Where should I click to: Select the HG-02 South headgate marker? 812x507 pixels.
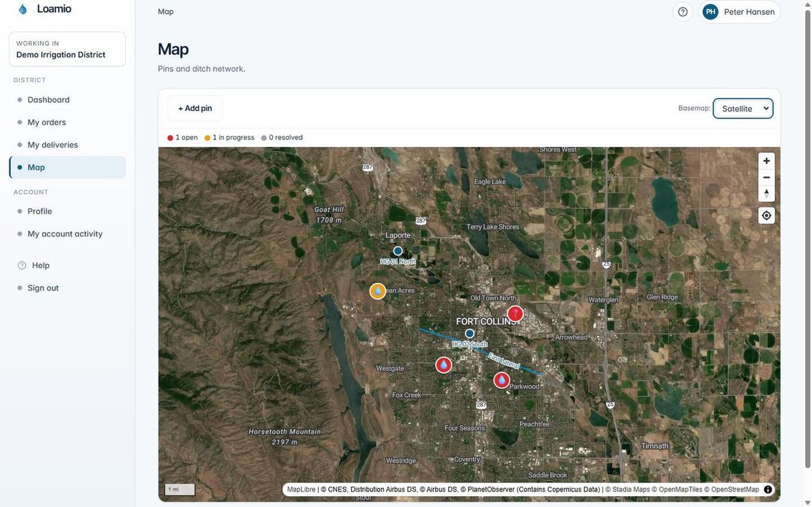click(x=470, y=334)
